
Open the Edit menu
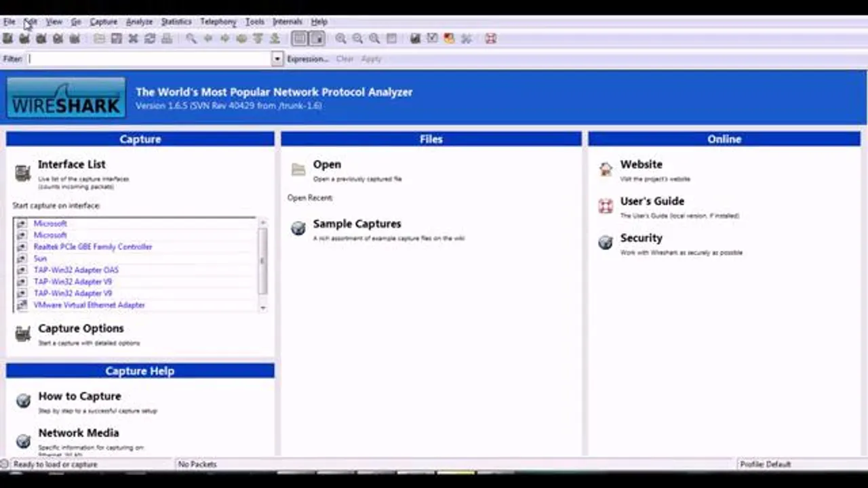(x=31, y=22)
